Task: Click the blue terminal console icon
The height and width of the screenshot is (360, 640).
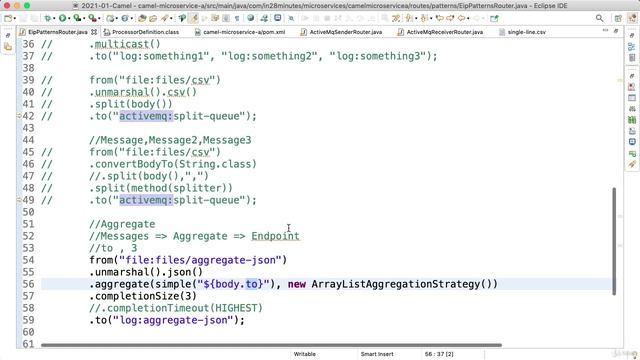Action: point(278,18)
